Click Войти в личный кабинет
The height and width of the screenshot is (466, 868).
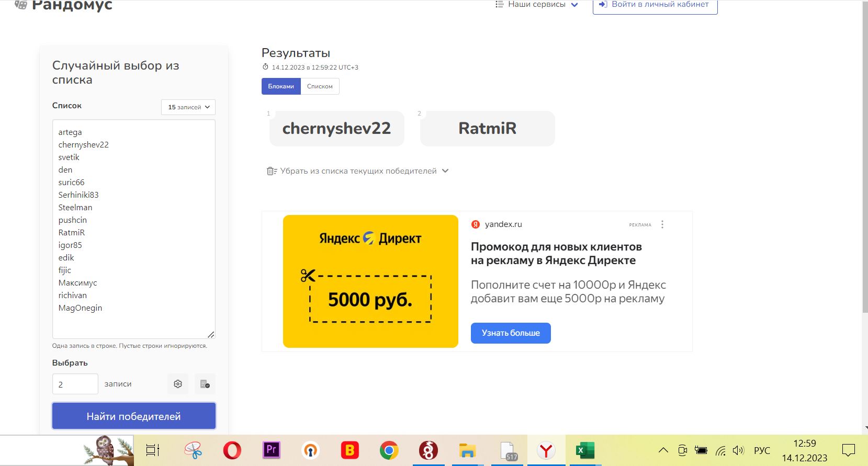click(x=655, y=5)
